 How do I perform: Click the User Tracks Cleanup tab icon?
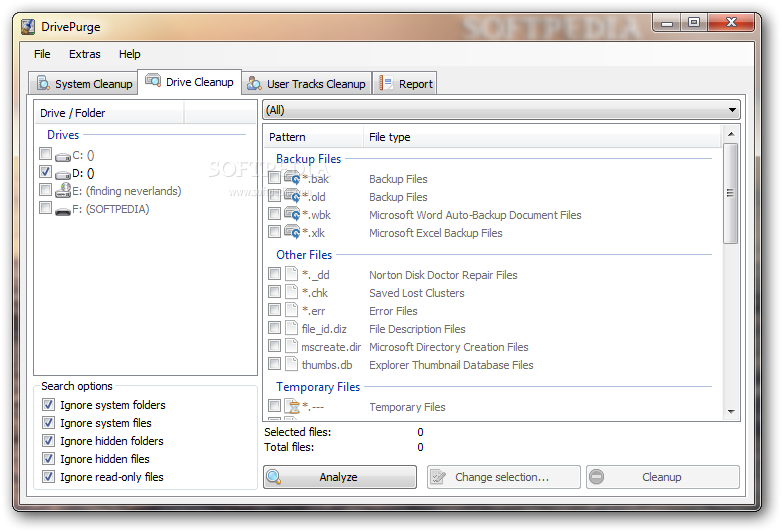click(x=254, y=83)
